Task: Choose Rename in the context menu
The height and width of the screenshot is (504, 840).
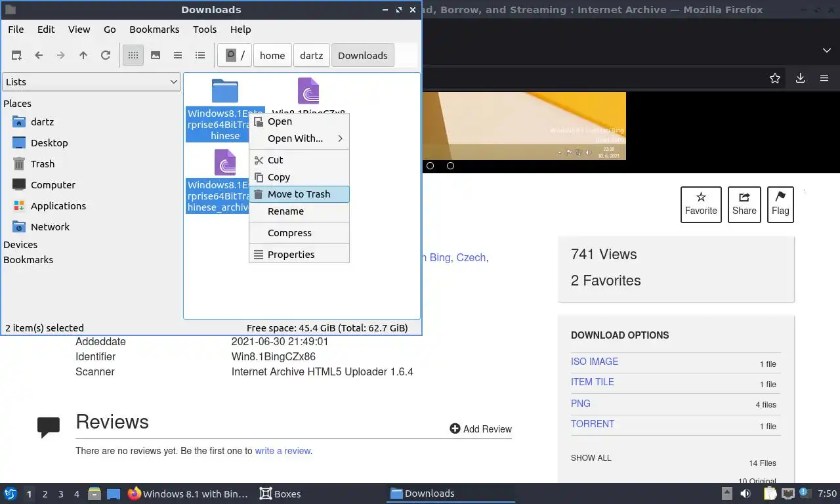Action: 299,211
